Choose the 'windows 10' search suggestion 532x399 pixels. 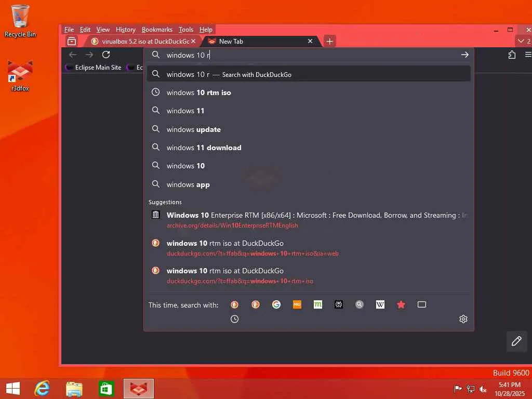[x=309, y=166]
